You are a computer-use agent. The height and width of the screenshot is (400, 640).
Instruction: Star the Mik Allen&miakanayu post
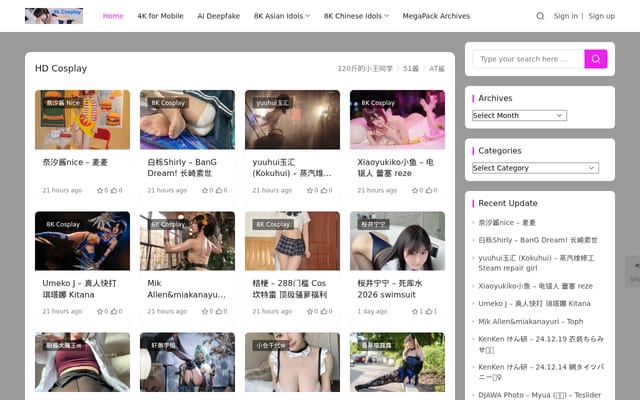207,311
